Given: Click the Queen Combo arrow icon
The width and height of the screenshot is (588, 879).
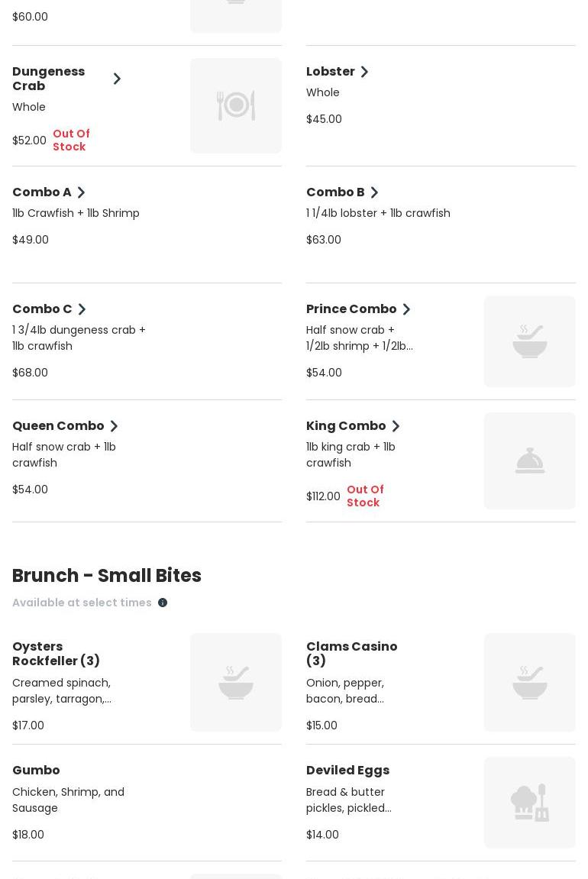Looking at the screenshot, I should pyautogui.click(x=115, y=426).
